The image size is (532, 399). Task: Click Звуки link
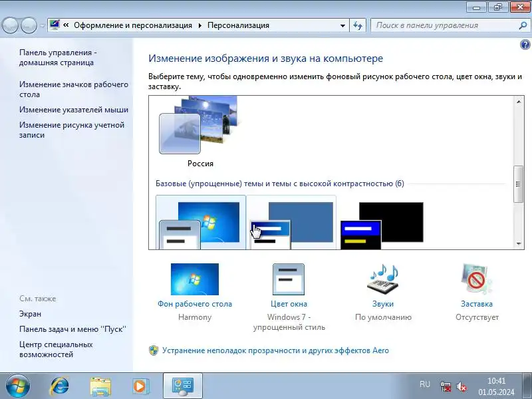tap(383, 304)
